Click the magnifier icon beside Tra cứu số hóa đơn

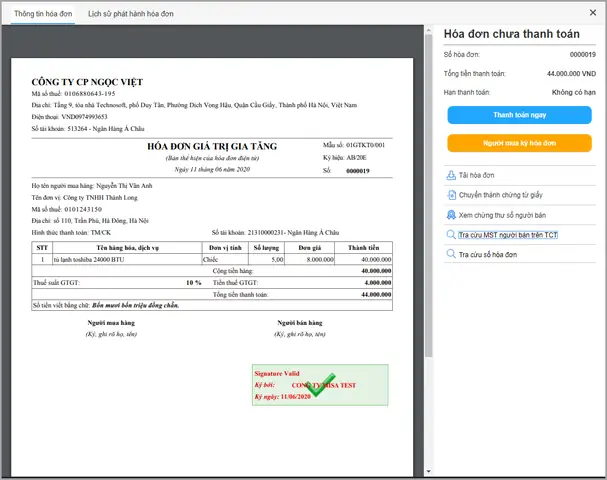pyautogui.click(x=452, y=255)
